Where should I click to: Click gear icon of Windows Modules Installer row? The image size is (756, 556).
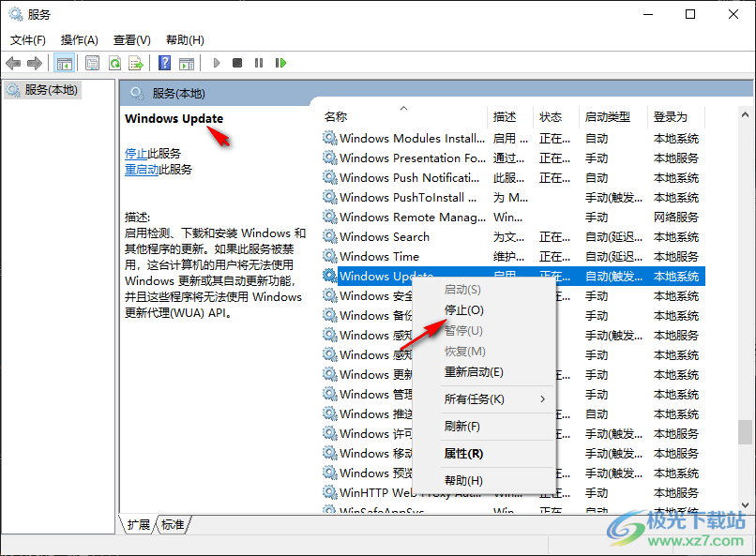[x=330, y=138]
